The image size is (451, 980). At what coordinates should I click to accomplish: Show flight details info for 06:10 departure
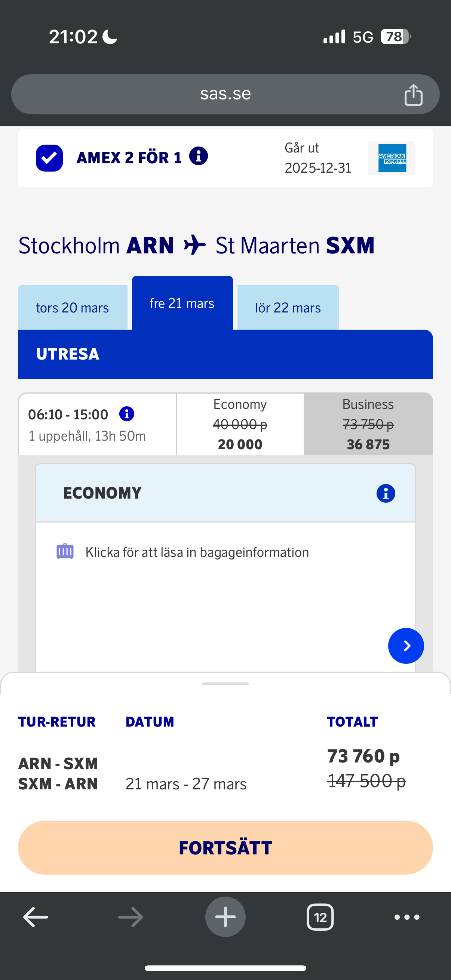tap(127, 414)
